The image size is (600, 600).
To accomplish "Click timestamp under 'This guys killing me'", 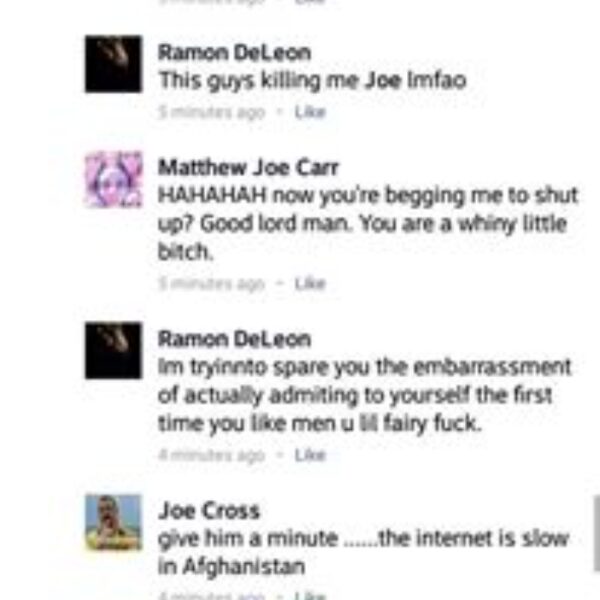I will click(x=212, y=112).
